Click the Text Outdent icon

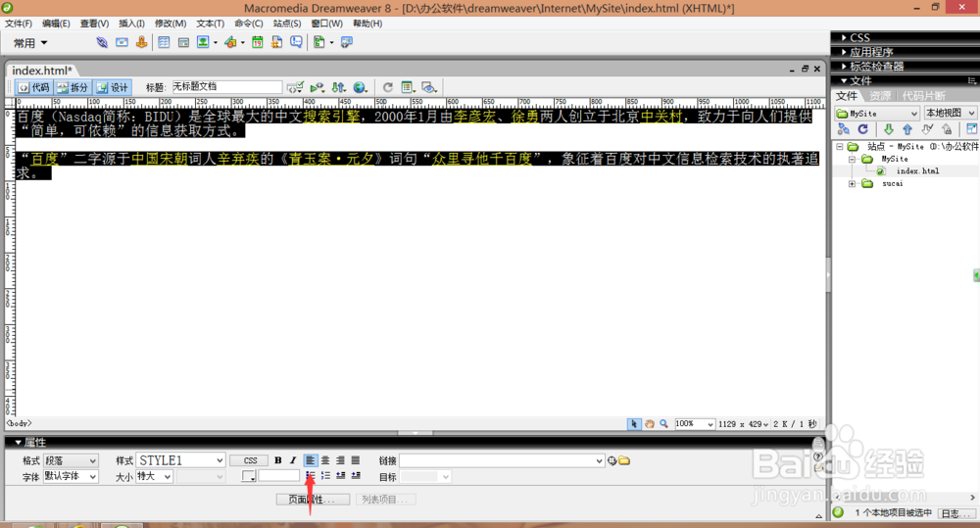pos(341,476)
